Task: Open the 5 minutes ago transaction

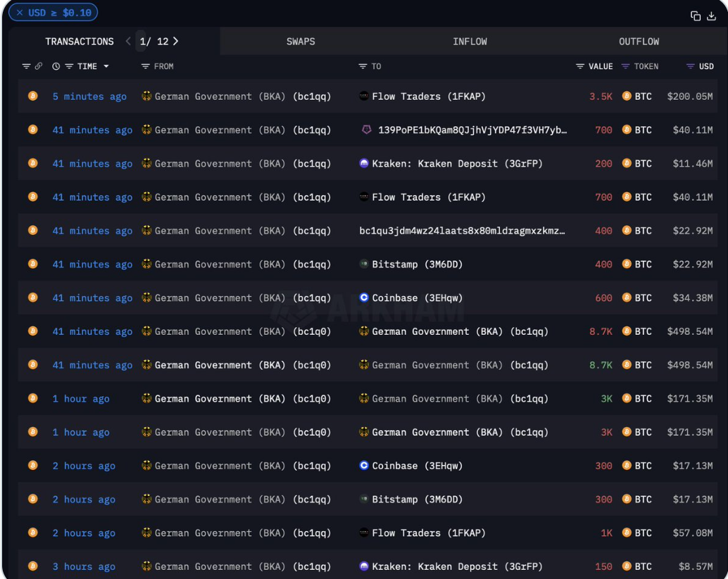Action: (89, 96)
